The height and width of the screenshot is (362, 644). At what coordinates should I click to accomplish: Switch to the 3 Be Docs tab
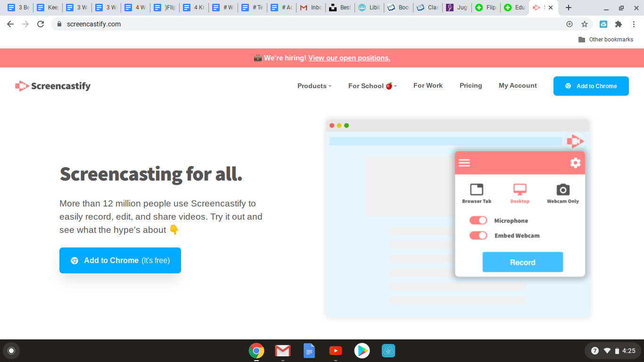(18, 8)
